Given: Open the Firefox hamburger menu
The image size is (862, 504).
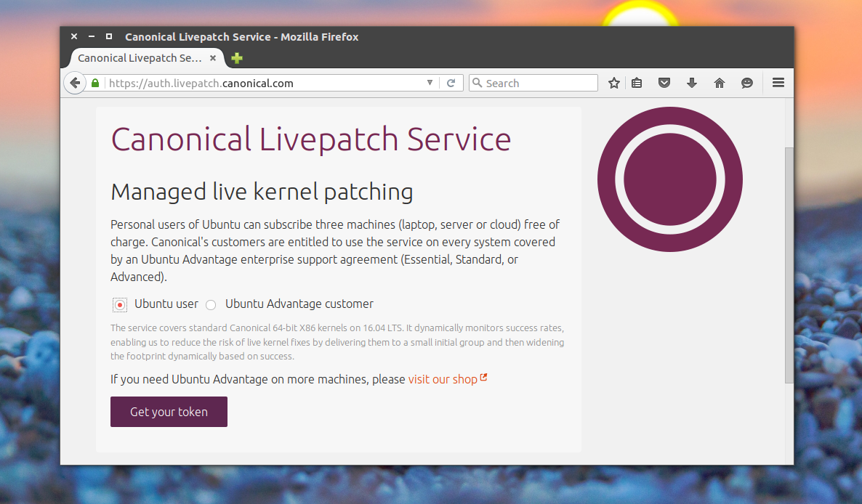Looking at the screenshot, I should pyautogui.click(x=778, y=83).
